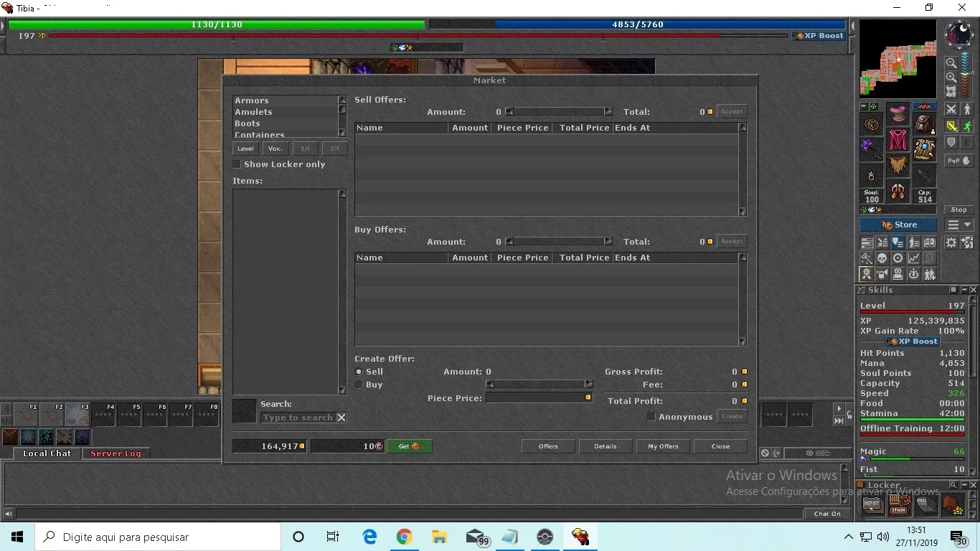Collapse the inventory with the minus button

coord(864,107)
